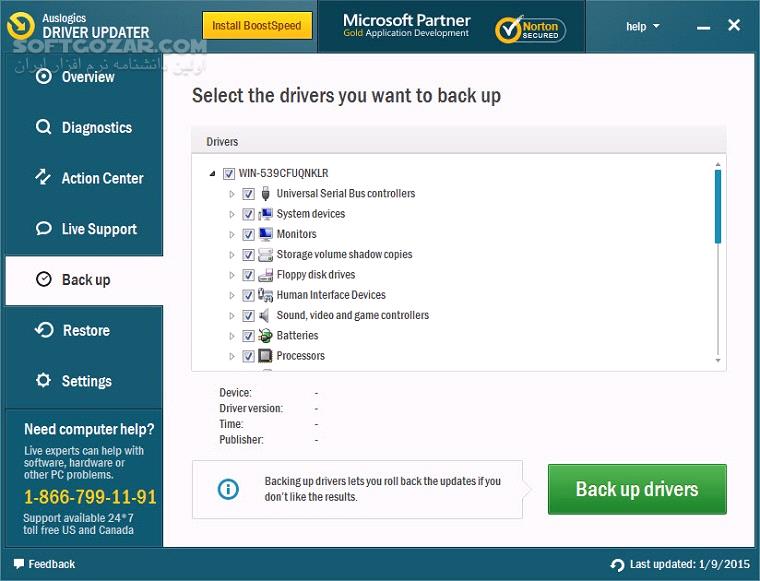Viewport: 760px width, 581px height.
Task: Uncheck the WIN-539CFUQNKLR root checkbox
Action: click(229, 173)
